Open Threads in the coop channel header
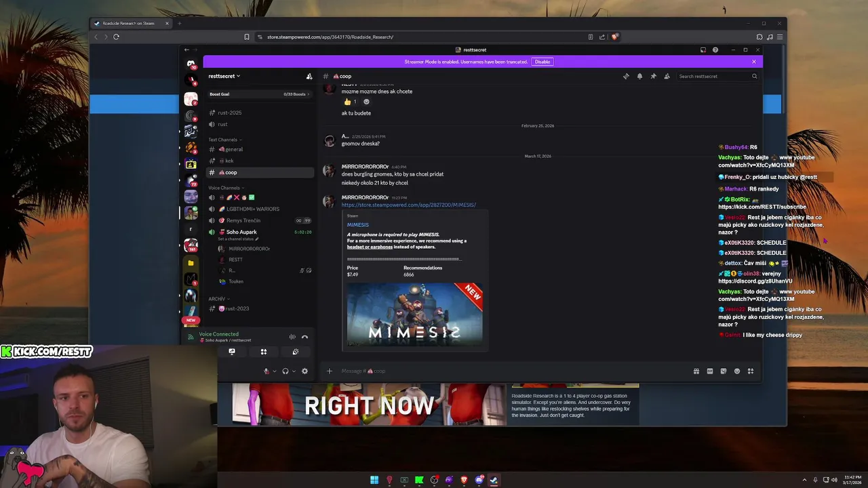Viewport: 868px width, 488px height. (626, 76)
